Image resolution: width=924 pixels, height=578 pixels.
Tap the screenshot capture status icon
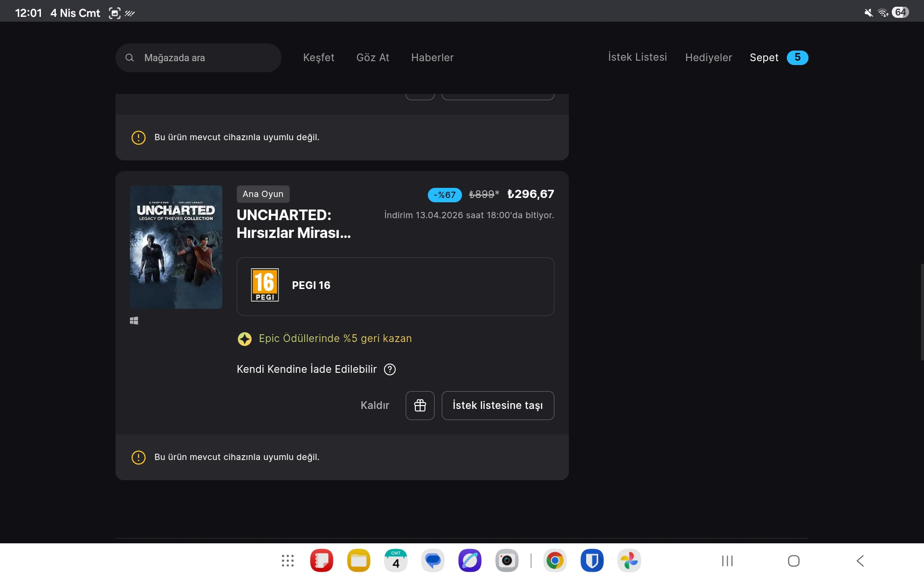point(115,13)
